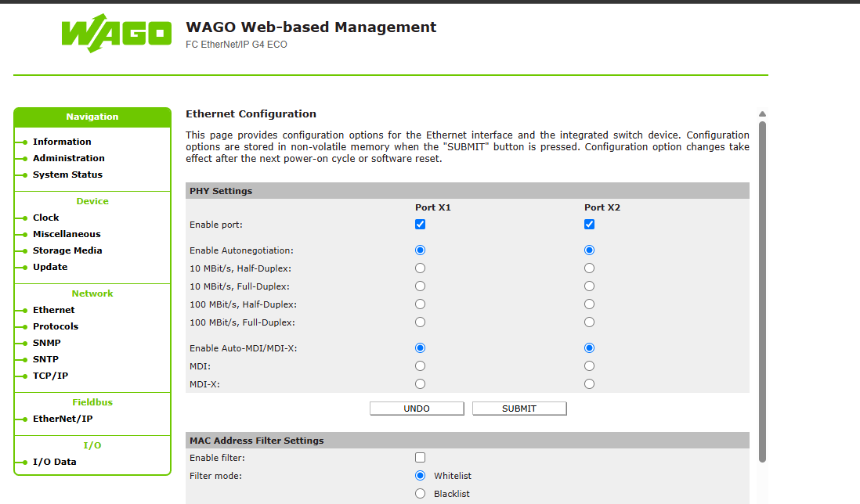Go to Administration in navigation
This screenshot has height=504, width=860.
pyautogui.click(x=68, y=158)
